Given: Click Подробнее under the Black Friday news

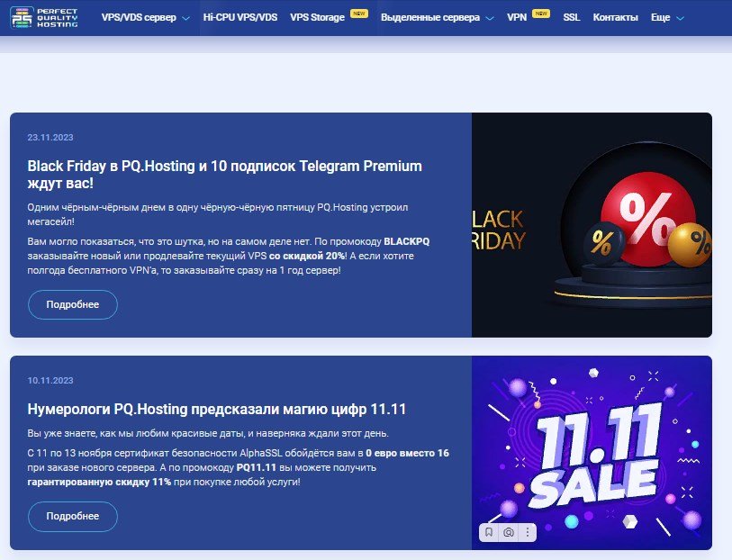Looking at the screenshot, I should (73, 304).
